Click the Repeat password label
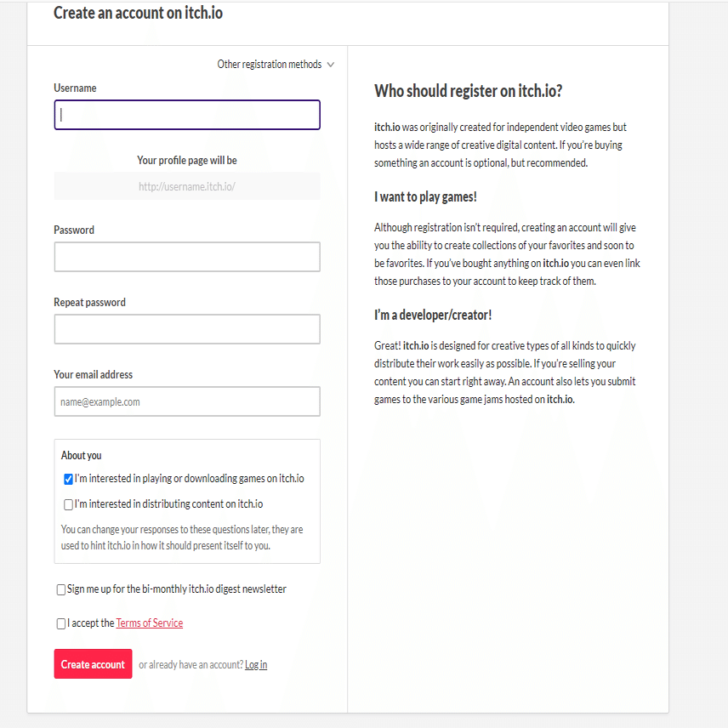Viewport: 728px width, 728px height. click(89, 303)
